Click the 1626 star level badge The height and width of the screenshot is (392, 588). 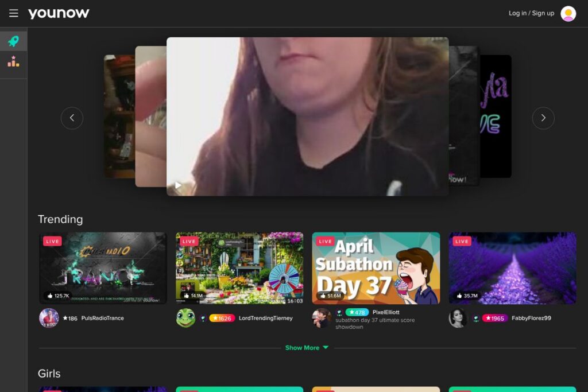point(222,318)
